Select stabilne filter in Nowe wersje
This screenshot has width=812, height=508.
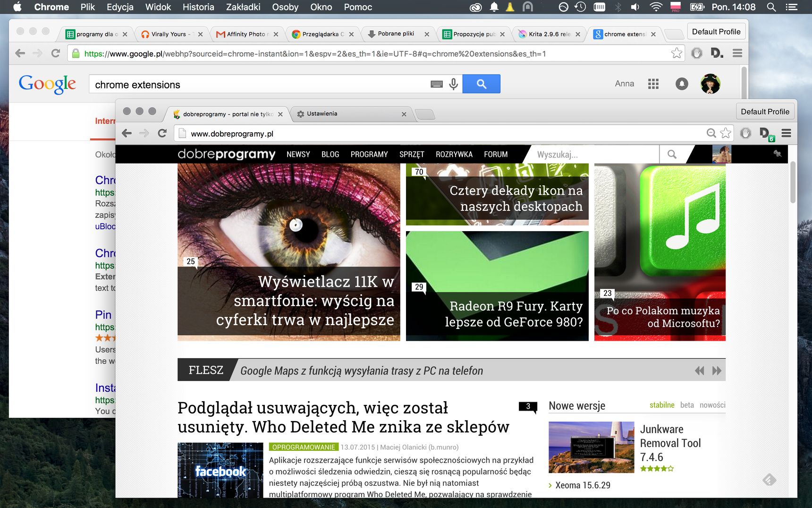662,405
